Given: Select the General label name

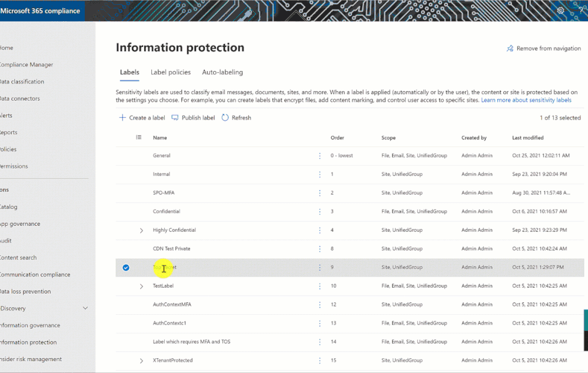Looking at the screenshot, I should tap(162, 155).
